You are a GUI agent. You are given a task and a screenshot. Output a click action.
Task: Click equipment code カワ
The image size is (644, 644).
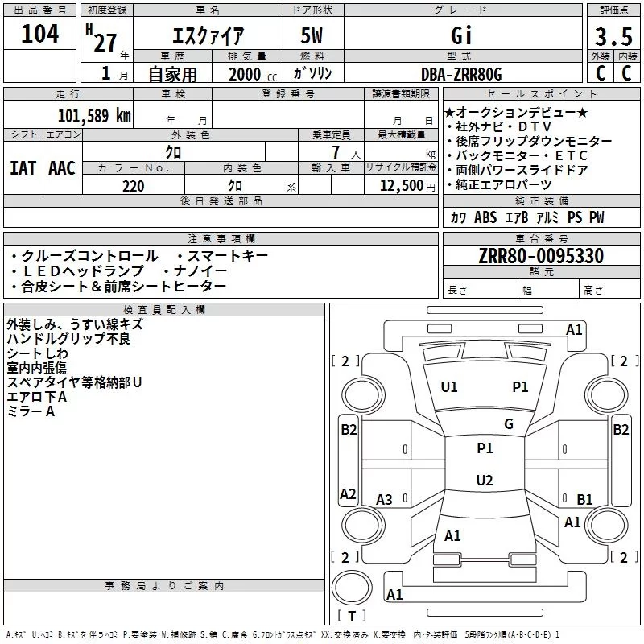click(x=458, y=217)
